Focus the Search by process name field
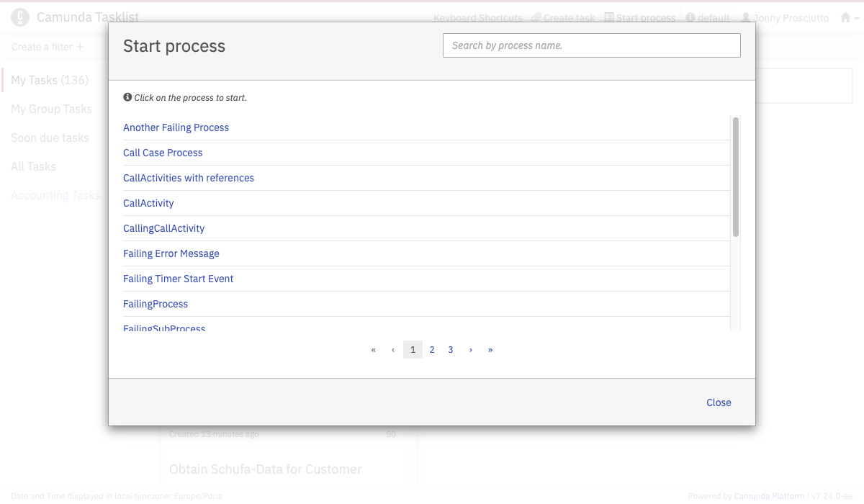The image size is (864, 504). [591, 45]
